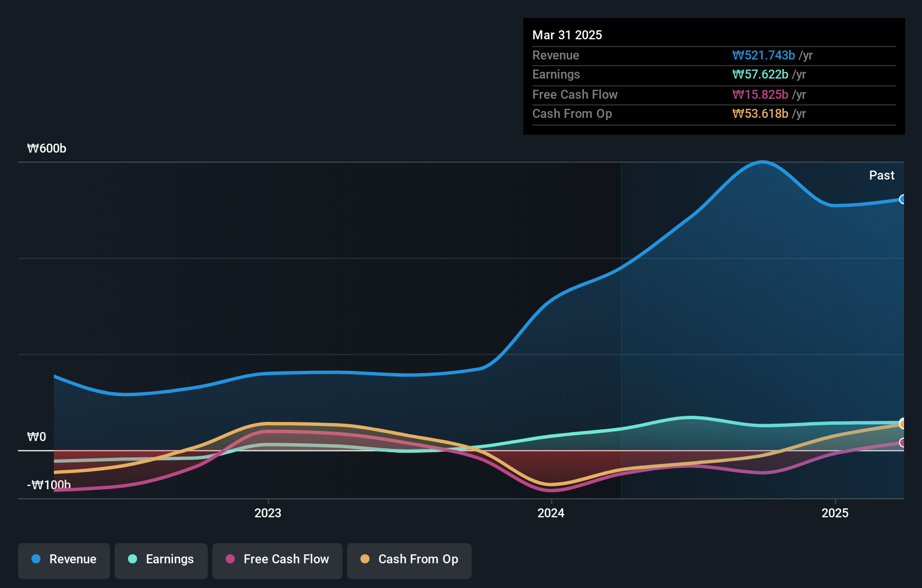The width and height of the screenshot is (922, 588).
Task: Click the Earnings row label in tooltip
Action: (556, 74)
